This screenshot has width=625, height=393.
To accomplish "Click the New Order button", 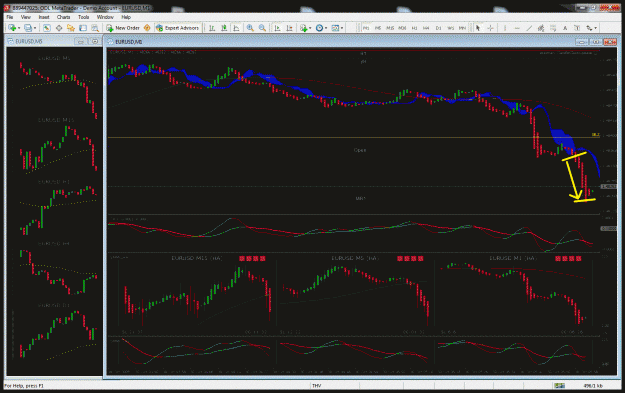I will pyautogui.click(x=123, y=28).
